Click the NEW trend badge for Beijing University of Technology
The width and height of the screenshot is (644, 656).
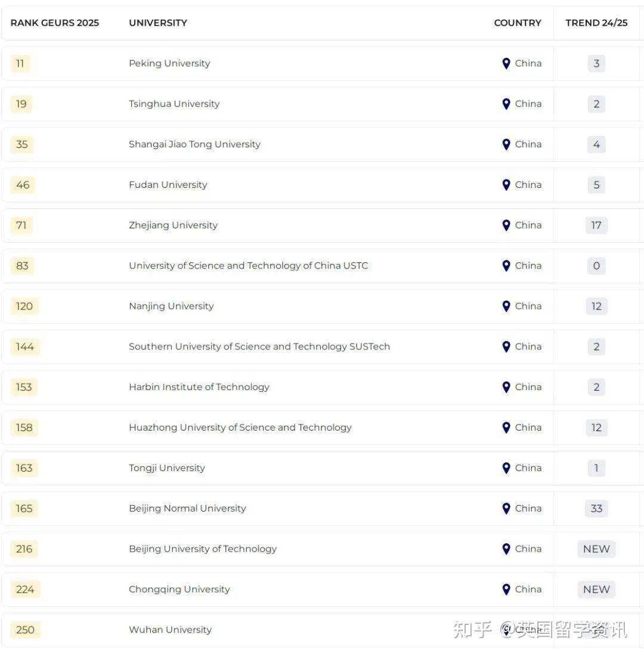pos(596,549)
